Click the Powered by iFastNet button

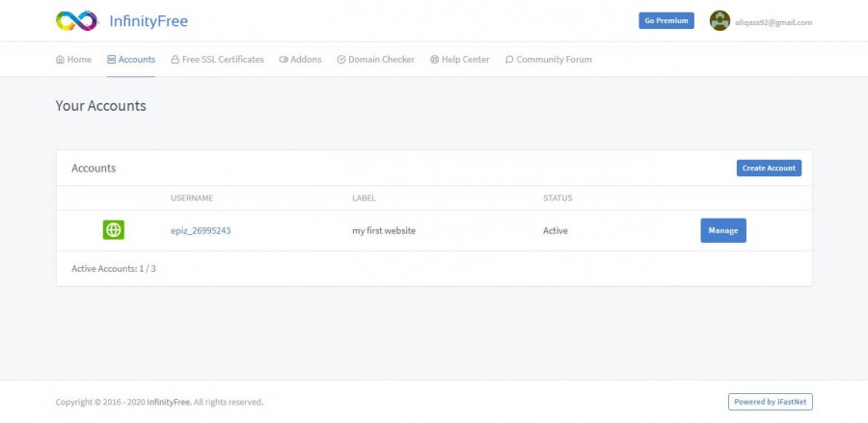coord(770,402)
